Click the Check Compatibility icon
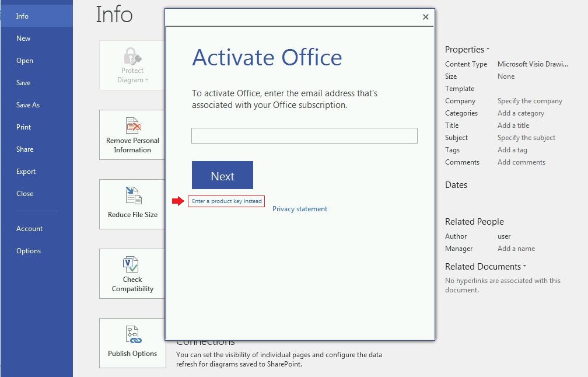Image resolution: width=588 pixels, height=377 pixels. [x=131, y=264]
